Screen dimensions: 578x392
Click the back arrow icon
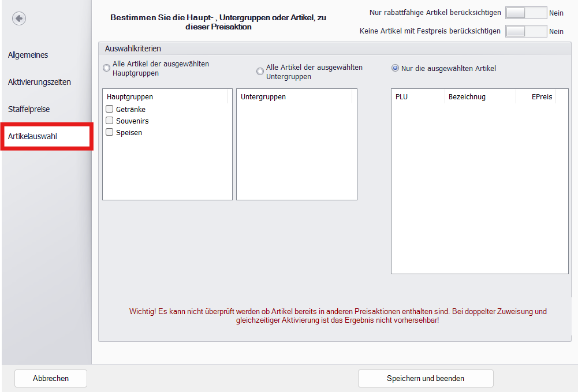coord(19,18)
